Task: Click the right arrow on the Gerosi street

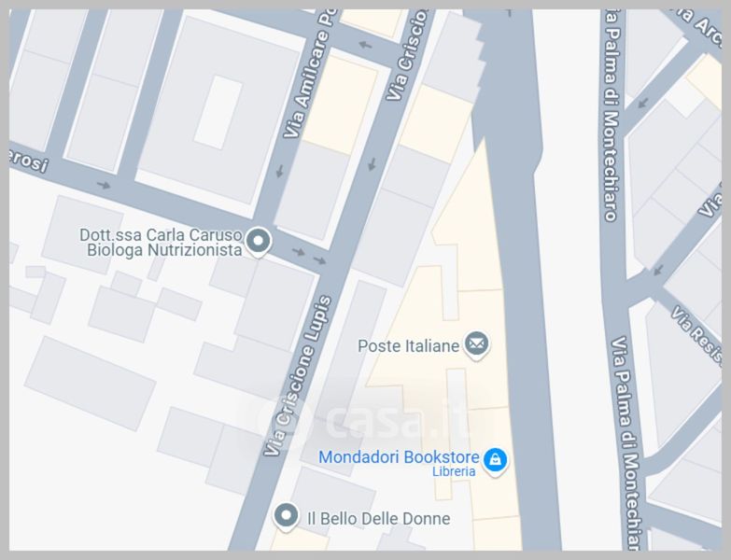Action: point(104,186)
